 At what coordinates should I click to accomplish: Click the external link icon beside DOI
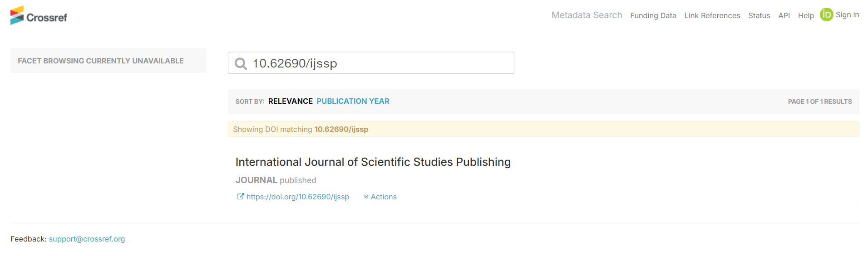tap(240, 197)
